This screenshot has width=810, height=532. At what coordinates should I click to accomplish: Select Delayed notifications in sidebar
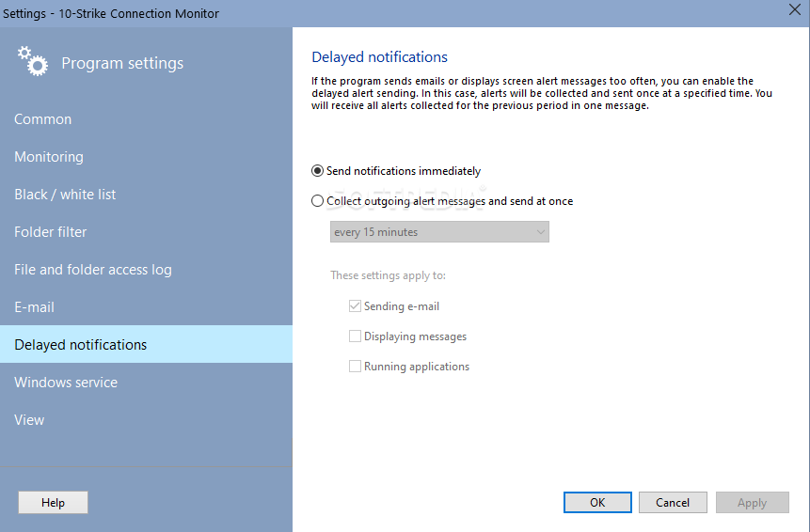[146, 344]
